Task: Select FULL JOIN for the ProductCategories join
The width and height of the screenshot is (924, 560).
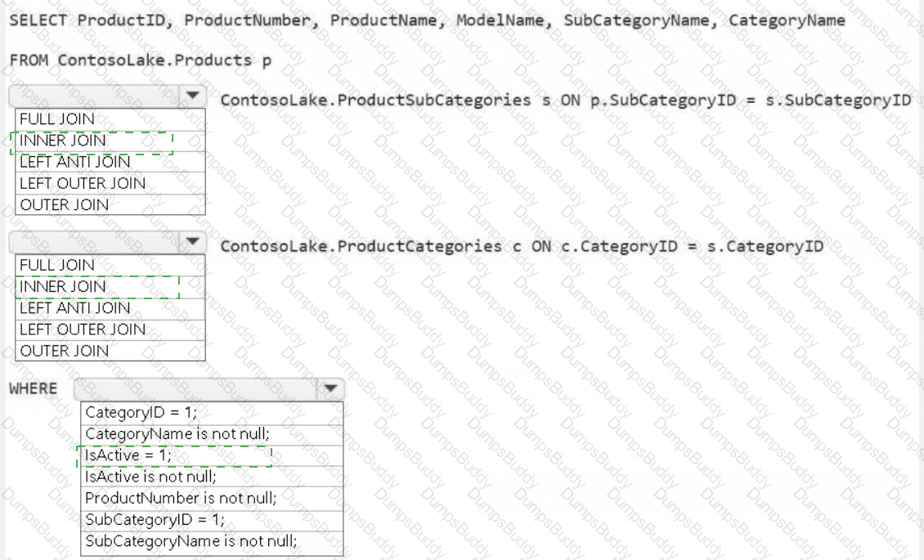Action: 57,266
